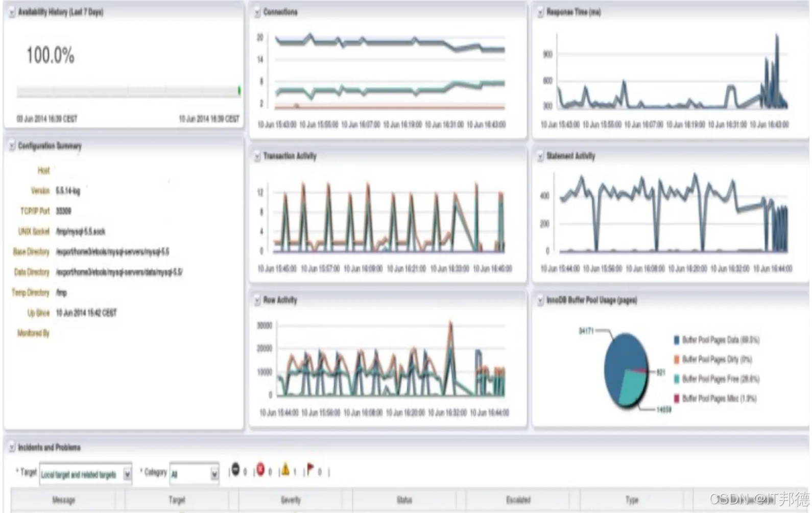Image resolution: width=812 pixels, height=513 pixels.
Task: Click the 100.0% availability value
Action: coord(50,55)
